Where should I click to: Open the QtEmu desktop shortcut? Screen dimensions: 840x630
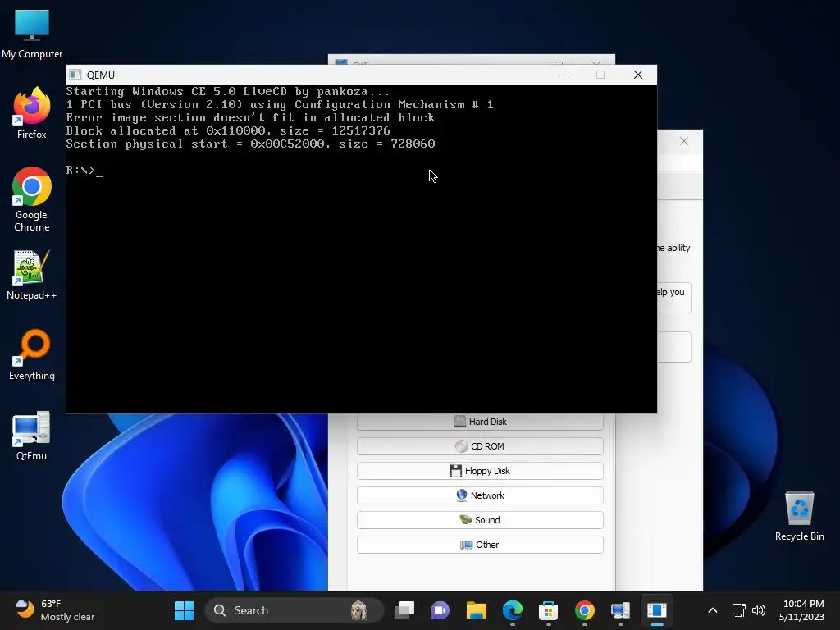pyautogui.click(x=32, y=436)
